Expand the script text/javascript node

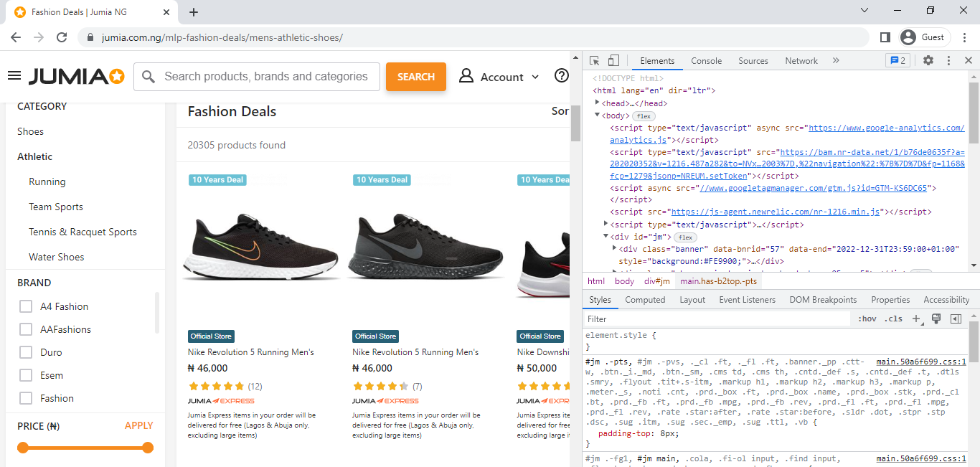point(606,225)
